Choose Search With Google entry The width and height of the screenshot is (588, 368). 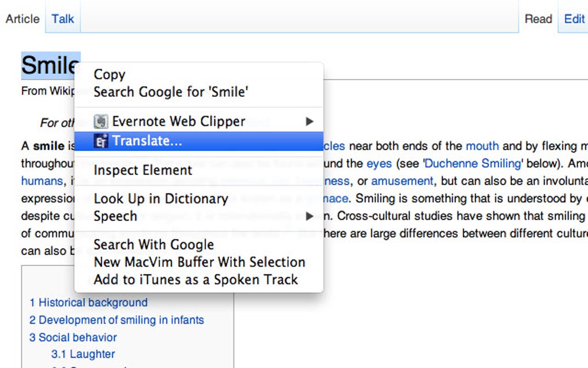tap(154, 245)
